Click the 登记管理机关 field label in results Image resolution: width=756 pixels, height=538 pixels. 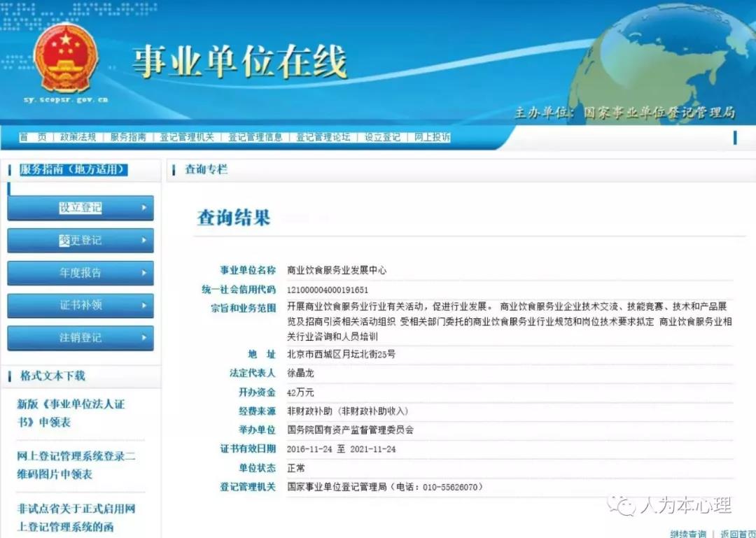point(248,487)
